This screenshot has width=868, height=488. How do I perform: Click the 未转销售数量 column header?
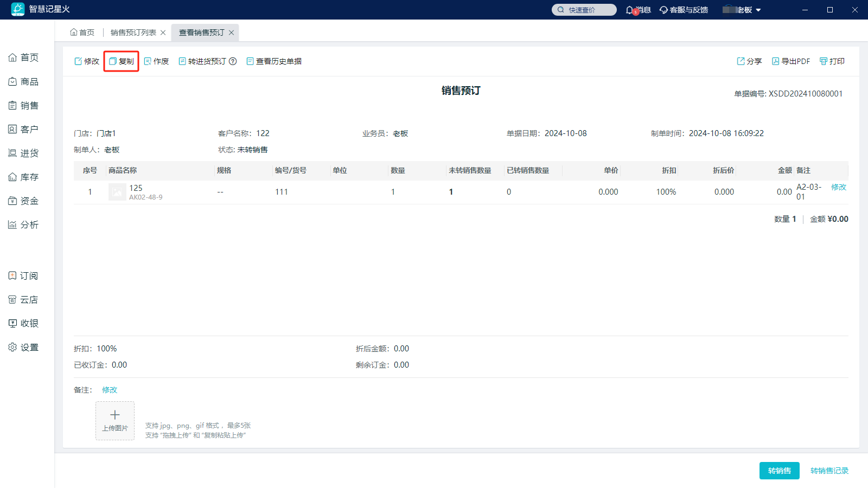[x=470, y=170]
